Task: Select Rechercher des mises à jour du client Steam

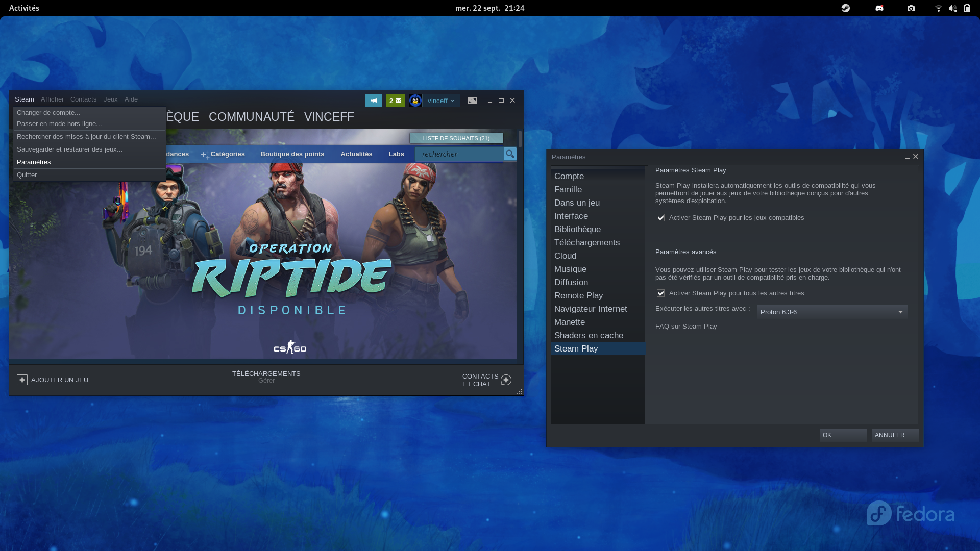Action: [x=89, y=137]
